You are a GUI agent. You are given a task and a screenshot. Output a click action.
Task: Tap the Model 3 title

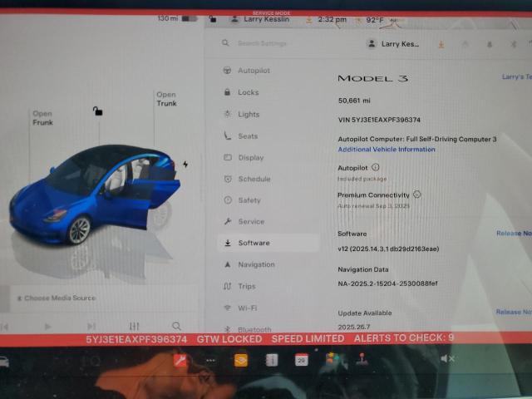coord(372,78)
